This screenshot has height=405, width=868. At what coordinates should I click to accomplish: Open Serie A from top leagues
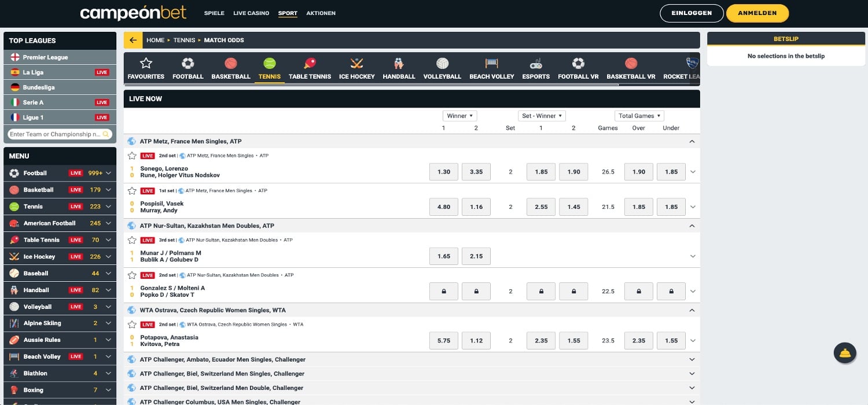(x=60, y=102)
